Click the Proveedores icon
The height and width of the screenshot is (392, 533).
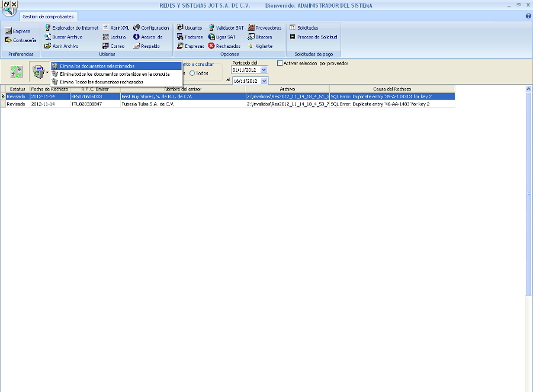(264, 28)
